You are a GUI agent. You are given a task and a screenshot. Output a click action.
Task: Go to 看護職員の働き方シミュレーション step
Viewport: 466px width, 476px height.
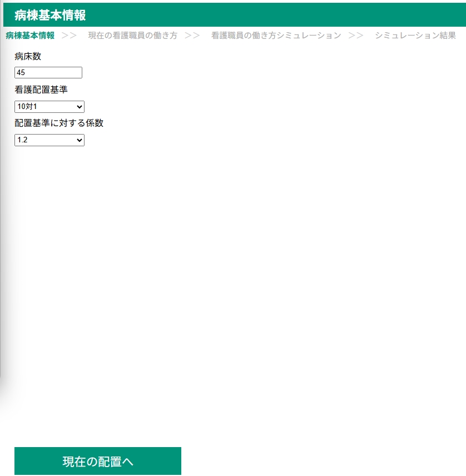point(276,35)
